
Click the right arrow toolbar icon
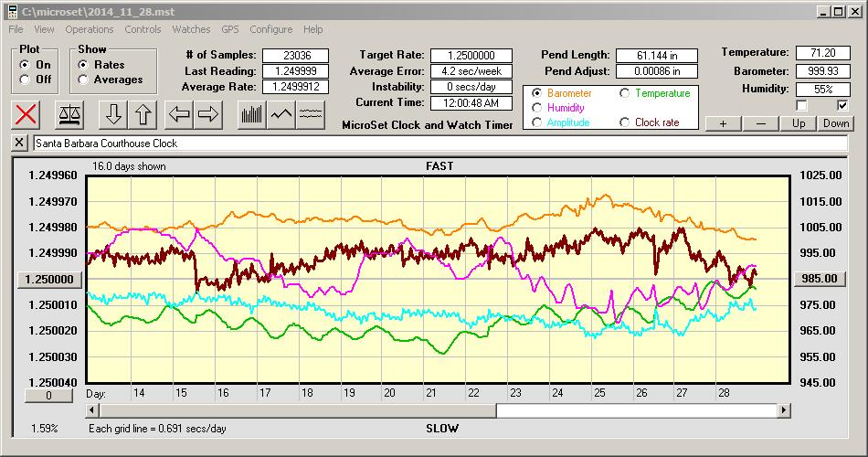208,114
